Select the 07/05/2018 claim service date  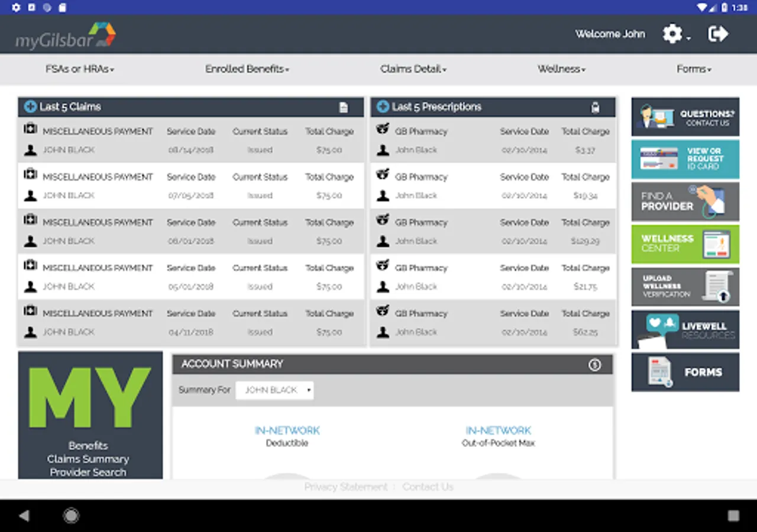pyautogui.click(x=191, y=196)
